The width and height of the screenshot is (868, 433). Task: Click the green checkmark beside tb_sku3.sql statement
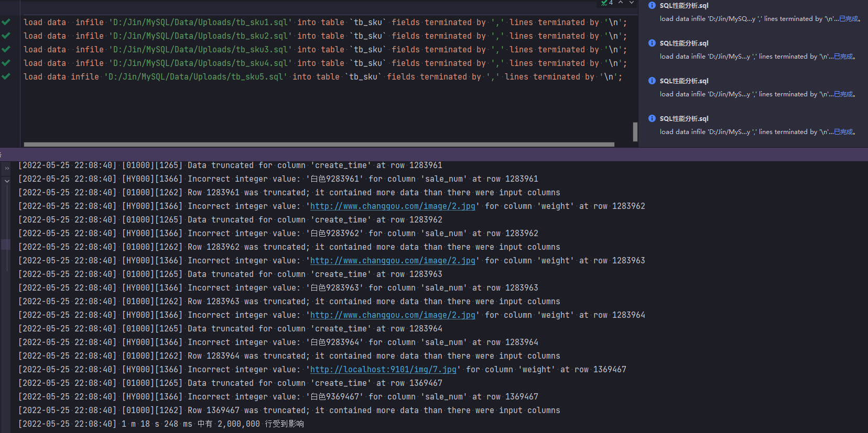[x=6, y=49]
